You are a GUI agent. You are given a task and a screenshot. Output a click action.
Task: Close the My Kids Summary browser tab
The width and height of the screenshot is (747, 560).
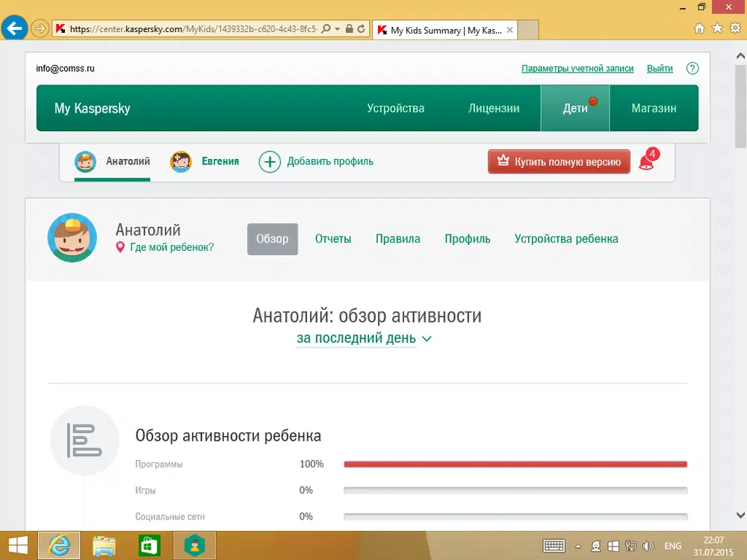509,30
